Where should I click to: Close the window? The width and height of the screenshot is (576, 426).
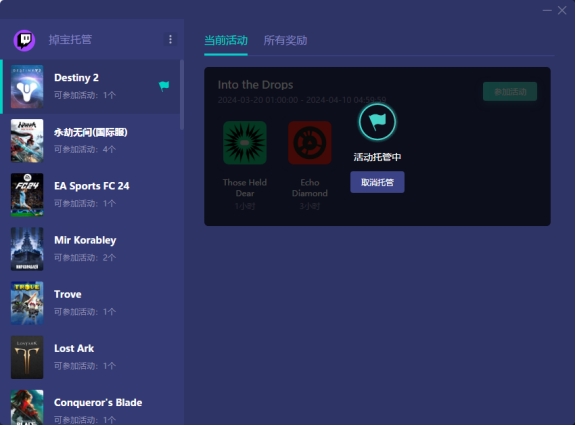(x=562, y=10)
